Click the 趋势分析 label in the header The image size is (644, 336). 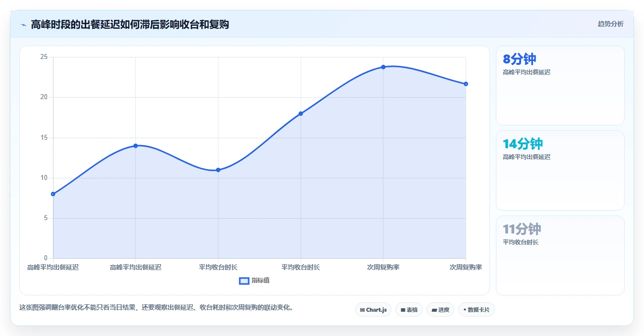(x=610, y=24)
